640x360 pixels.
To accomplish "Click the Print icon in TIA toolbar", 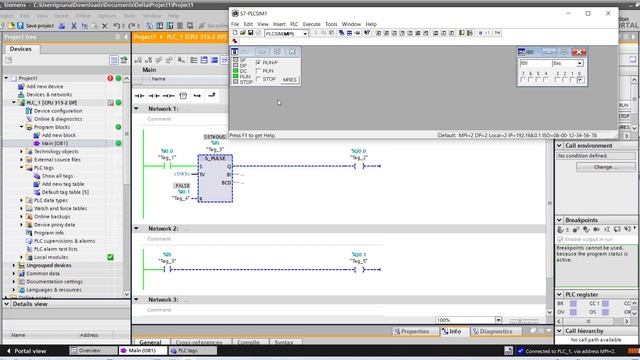I will pos(62,25).
